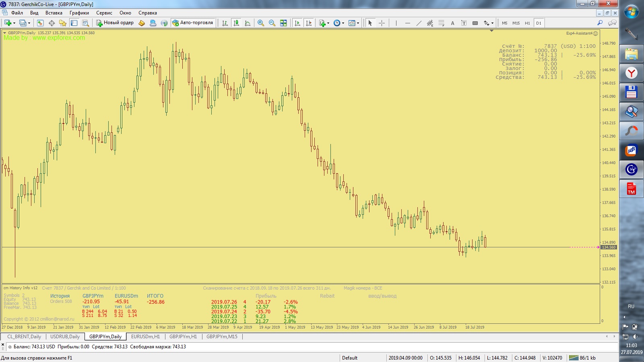This screenshot has height=362, width=644.
Task: Switch to GBPJPYm,H1 chart tab
Action: [183, 337]
